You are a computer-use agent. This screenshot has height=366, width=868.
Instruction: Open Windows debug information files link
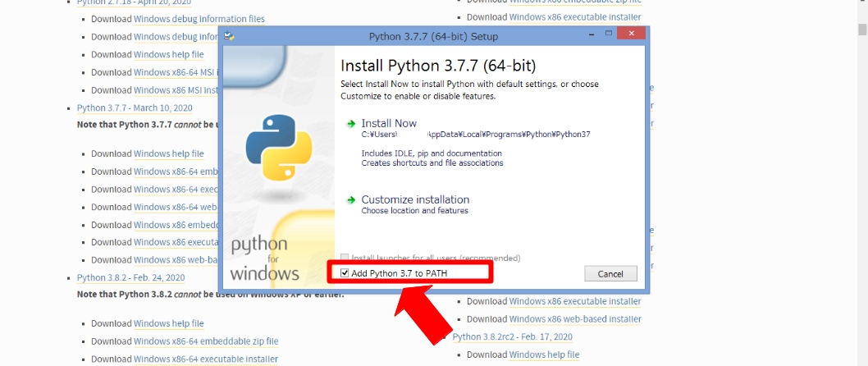pos(199,19)
